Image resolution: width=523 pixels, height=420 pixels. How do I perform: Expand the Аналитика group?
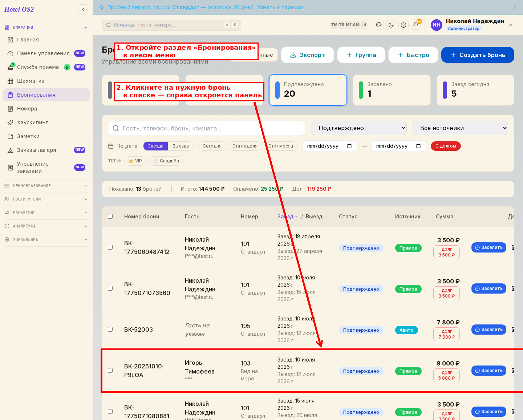tap(46, 226)
